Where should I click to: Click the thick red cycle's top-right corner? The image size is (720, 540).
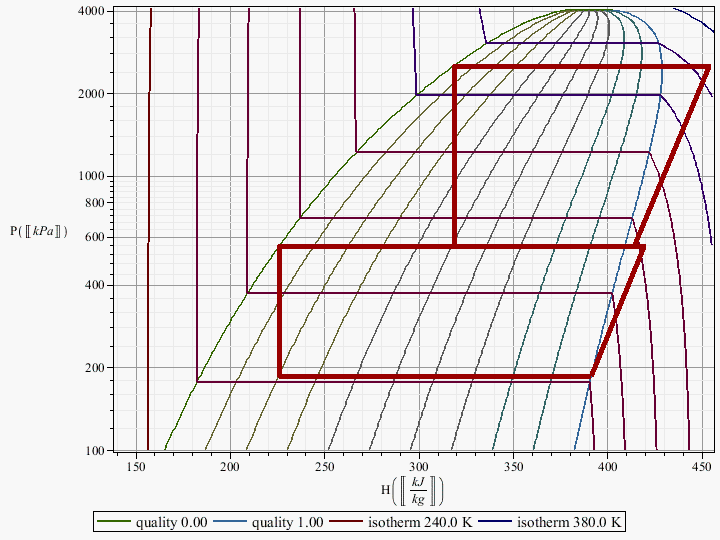pos(709,68)
